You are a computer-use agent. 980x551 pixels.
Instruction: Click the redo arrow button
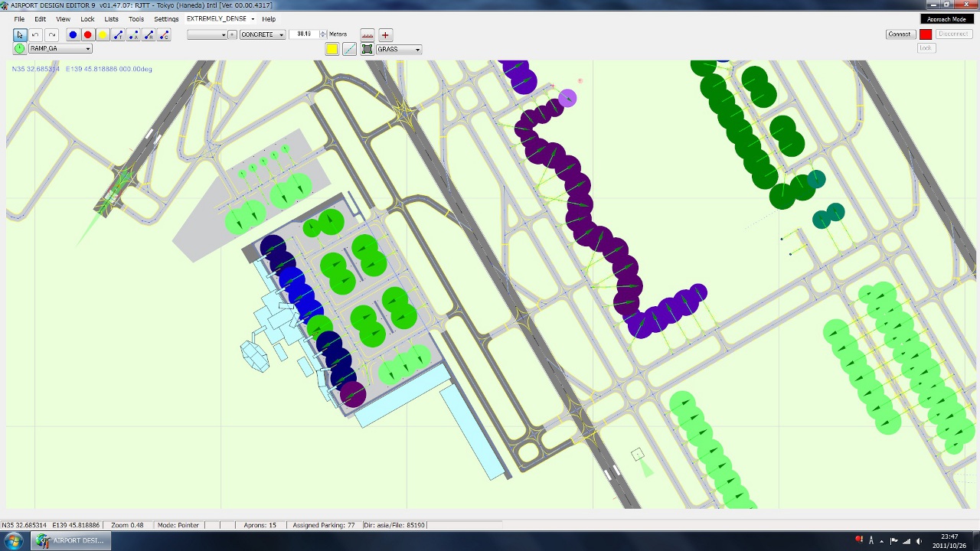(x=51, y=34)
